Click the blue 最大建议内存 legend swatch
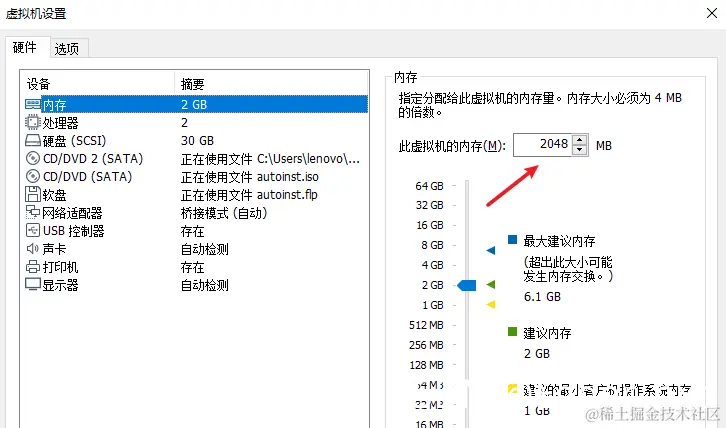Image resolution: width=726 pixels, height=428 pixels. click(512, 239)
